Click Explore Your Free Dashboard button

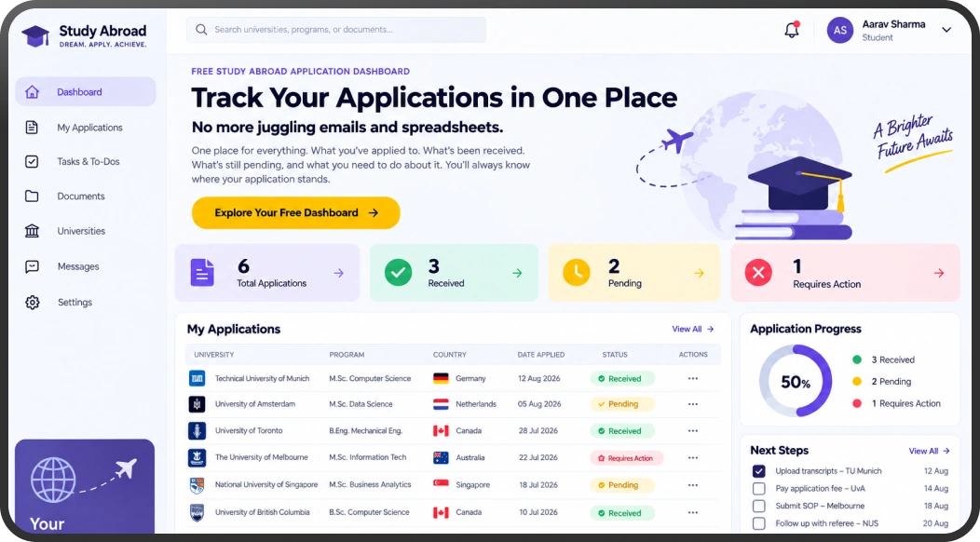[x=295, y=212]
